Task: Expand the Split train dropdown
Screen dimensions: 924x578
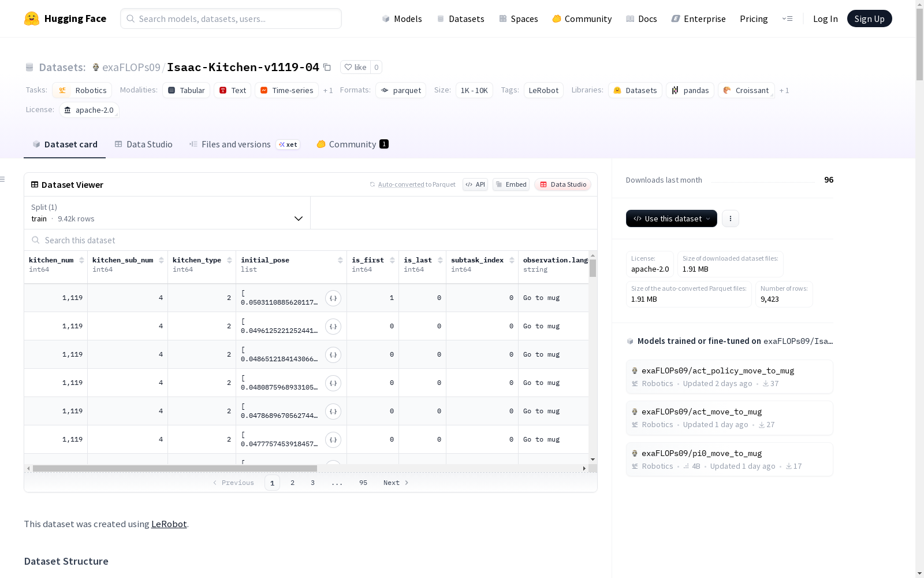Action: point(167,213)
